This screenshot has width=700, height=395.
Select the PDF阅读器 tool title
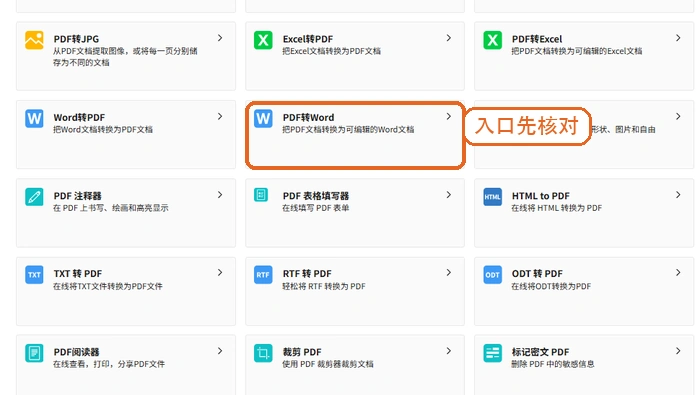click(76, 352)
